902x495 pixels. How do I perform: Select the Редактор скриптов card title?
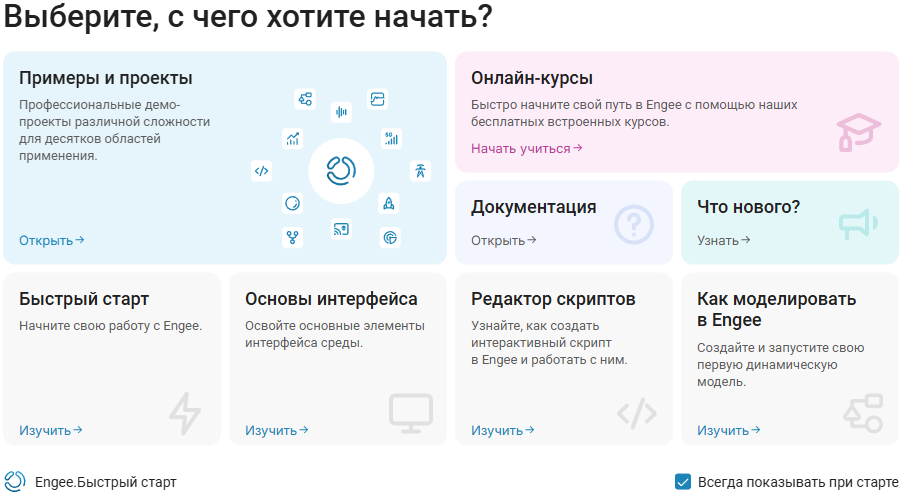(553, 299)
